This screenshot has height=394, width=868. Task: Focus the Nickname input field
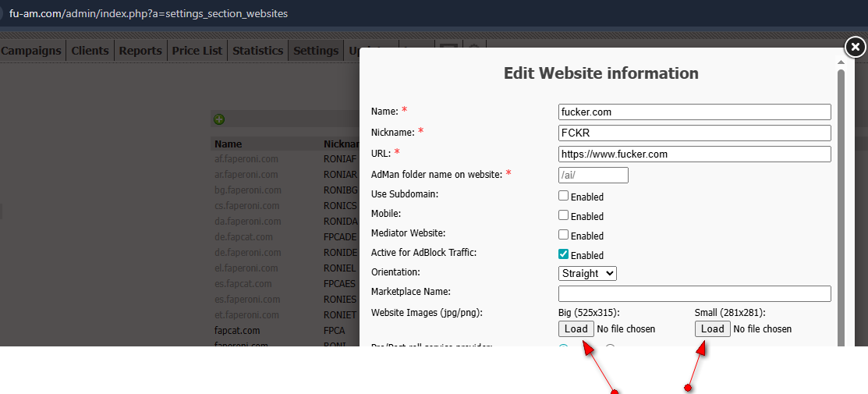(x=694, y=133)
